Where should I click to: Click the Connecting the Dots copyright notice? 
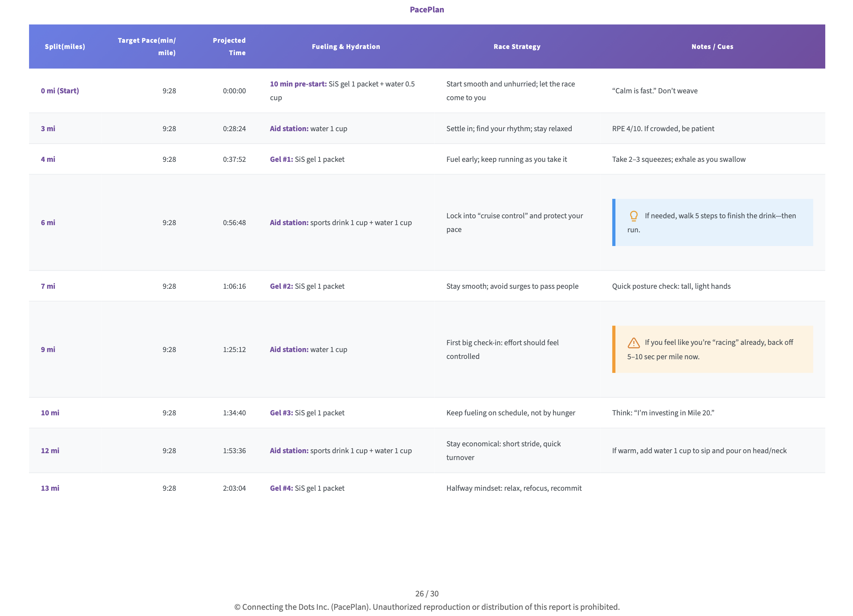click(426, 607)
